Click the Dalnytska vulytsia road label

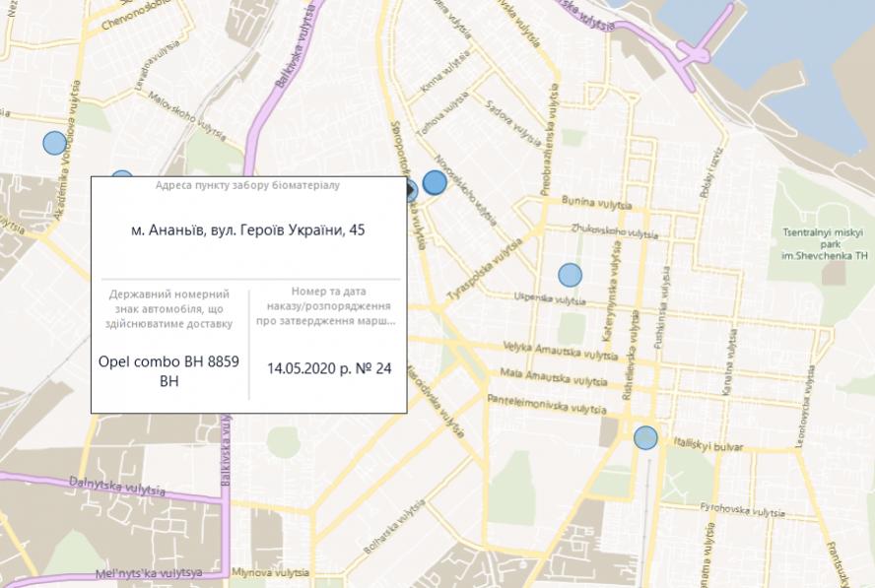click(108, 483)
